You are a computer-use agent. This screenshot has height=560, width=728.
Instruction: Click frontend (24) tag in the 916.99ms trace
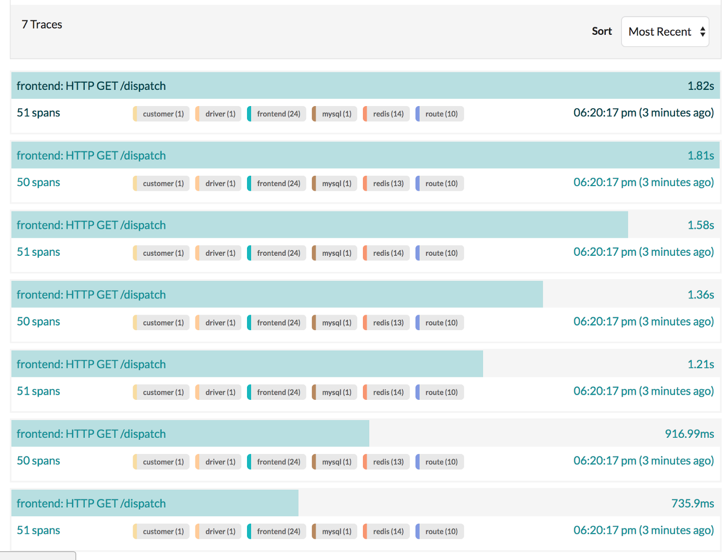277,462
